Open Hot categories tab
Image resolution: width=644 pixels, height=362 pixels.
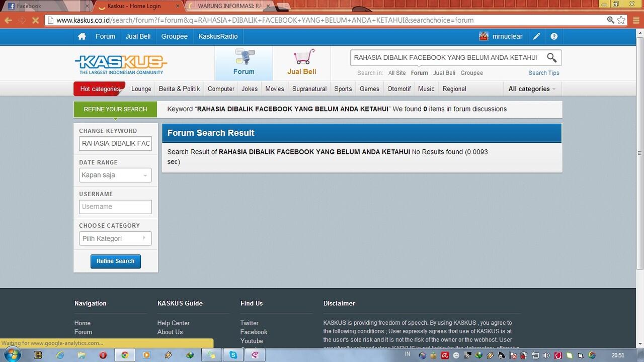tap(100, 88)
